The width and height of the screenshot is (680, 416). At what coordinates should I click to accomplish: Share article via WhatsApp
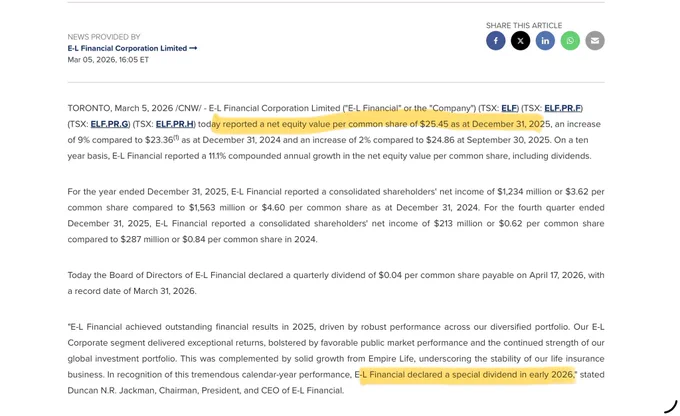(x=570, y=41)
